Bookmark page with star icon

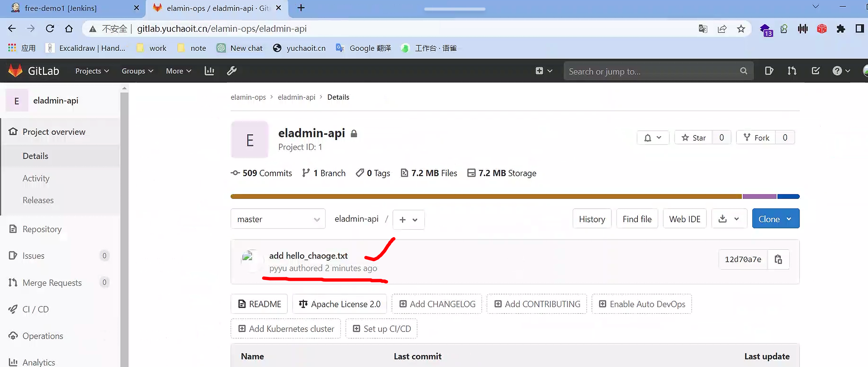coord(741,29)
